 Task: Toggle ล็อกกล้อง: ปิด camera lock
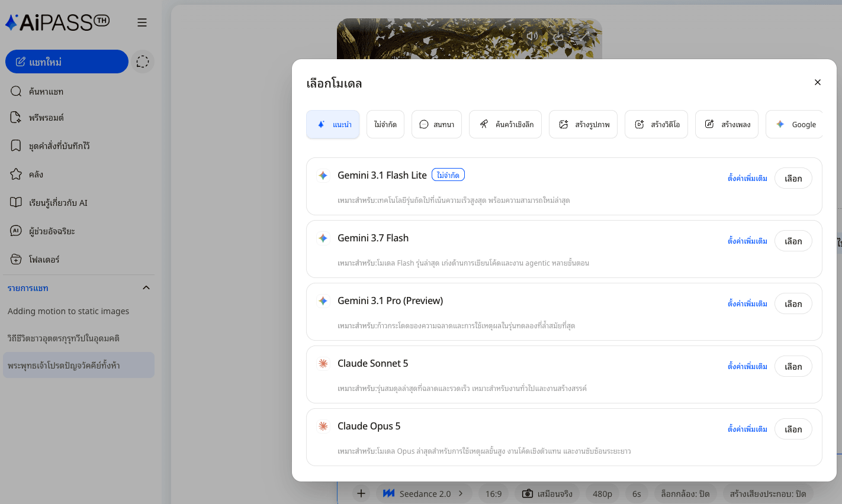point(685,493)
